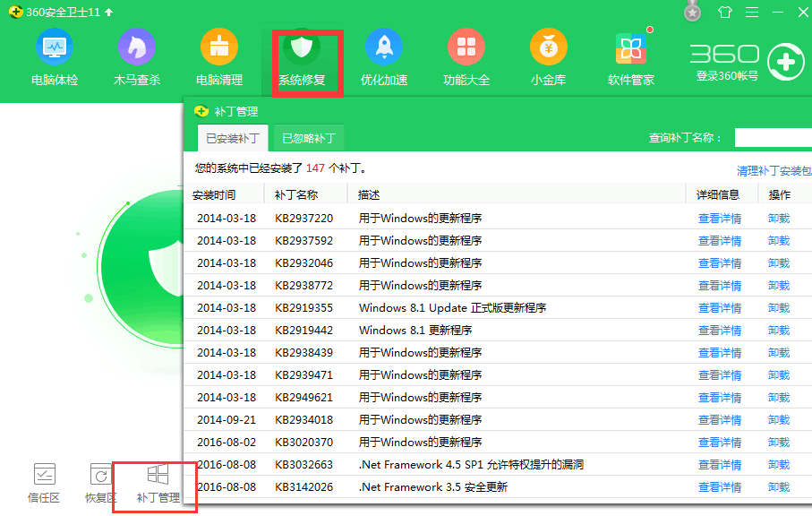This screenshot has width=812, height=516.
Task: Uninstall patch KB2932046
Action: [x=779, y=262]
